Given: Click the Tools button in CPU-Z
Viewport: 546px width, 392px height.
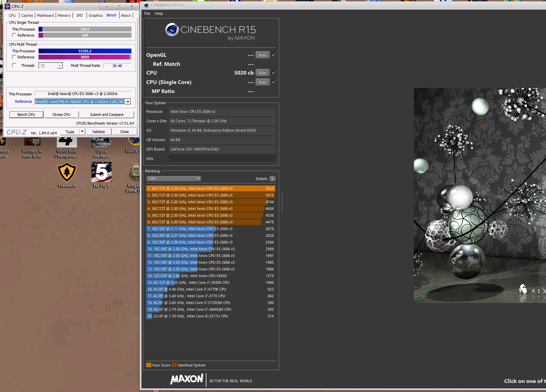Looking at the screenshot, I should [x=70, y=132].
